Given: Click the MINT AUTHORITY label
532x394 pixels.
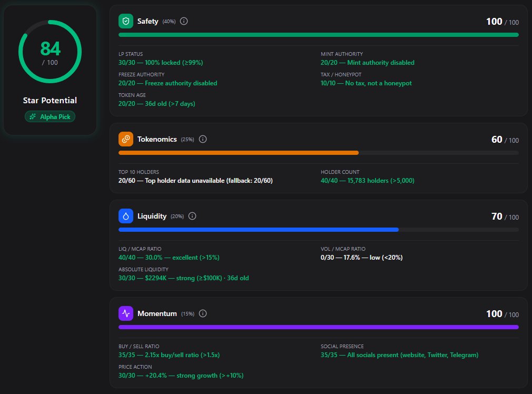Looking at the screenshot, I should pyautogui.click(x=342, y=54).
